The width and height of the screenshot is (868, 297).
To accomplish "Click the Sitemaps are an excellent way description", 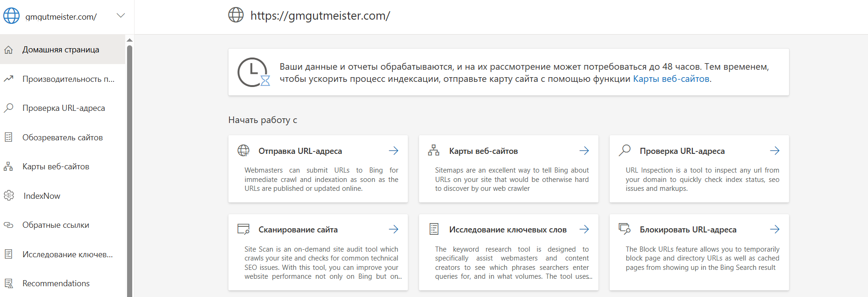I will (x=512, y=180).
